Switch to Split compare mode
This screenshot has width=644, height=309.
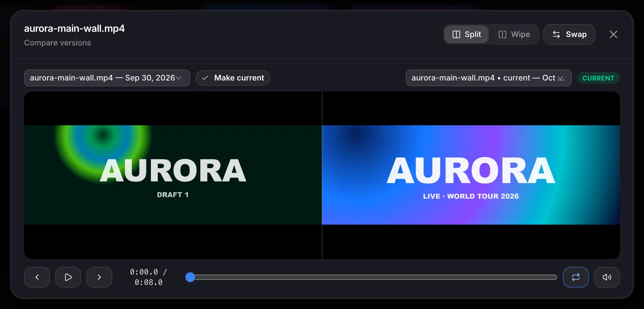coord(466,34)
